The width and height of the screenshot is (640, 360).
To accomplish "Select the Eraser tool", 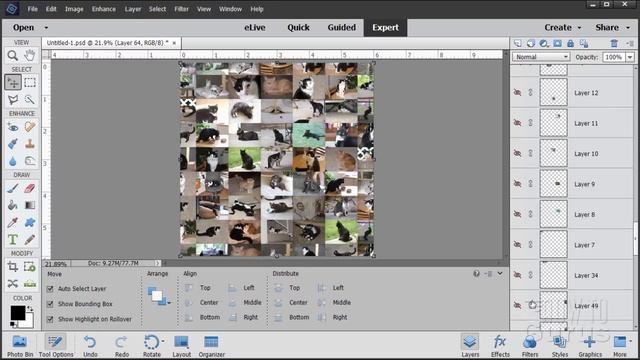I will (x=29, y=188).
